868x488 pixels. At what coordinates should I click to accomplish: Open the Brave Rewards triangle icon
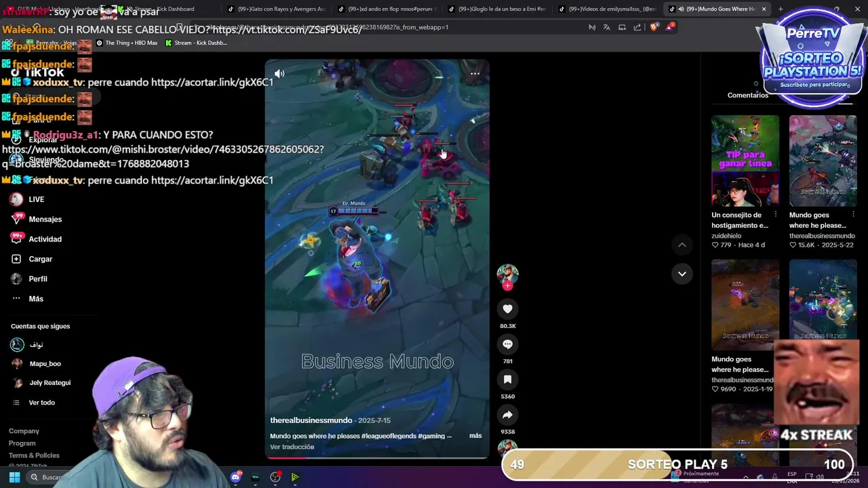[670, 26]
